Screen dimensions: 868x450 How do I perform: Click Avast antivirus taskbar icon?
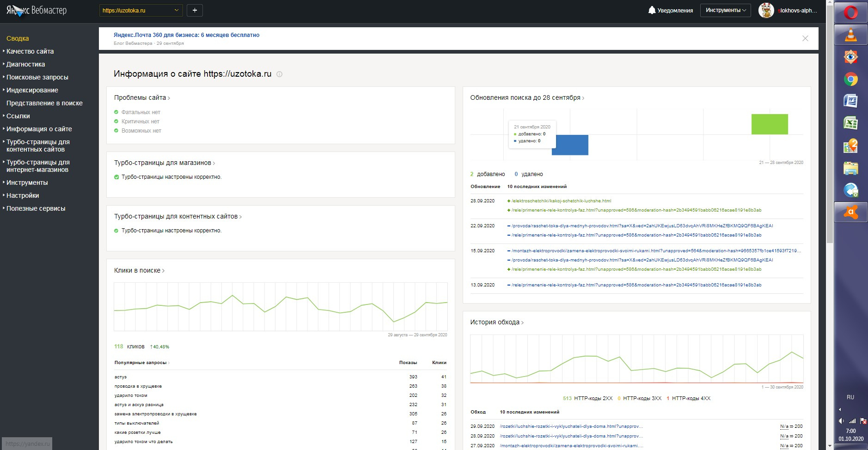coord(850,212)
